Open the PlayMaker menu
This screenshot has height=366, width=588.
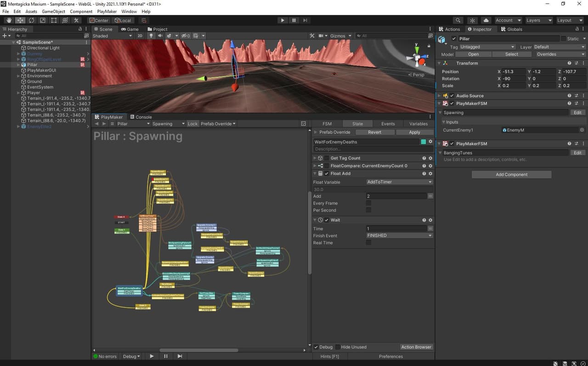(x=107, y=11)
